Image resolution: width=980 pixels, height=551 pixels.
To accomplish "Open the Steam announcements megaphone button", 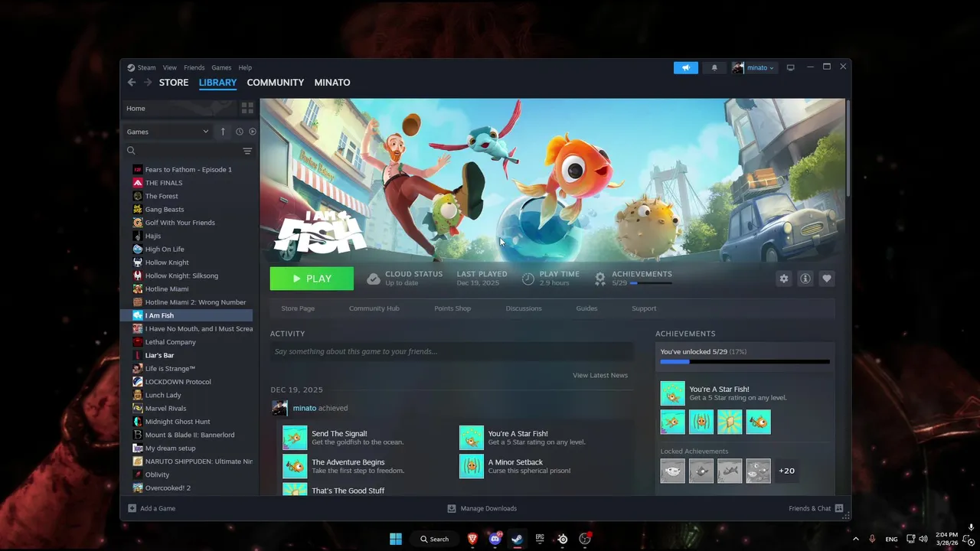I will tap(686, 67).
